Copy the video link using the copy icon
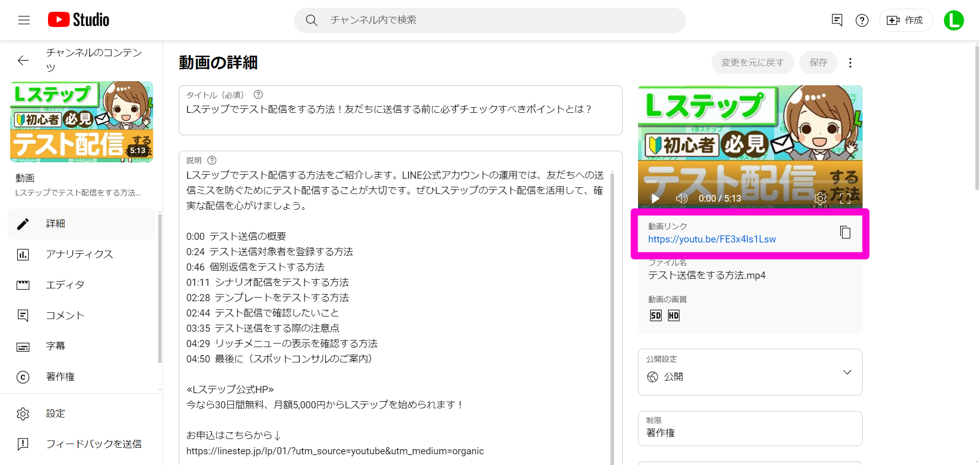Image resolution: width=980 pixels, height=465 pixels. point(845,232)
